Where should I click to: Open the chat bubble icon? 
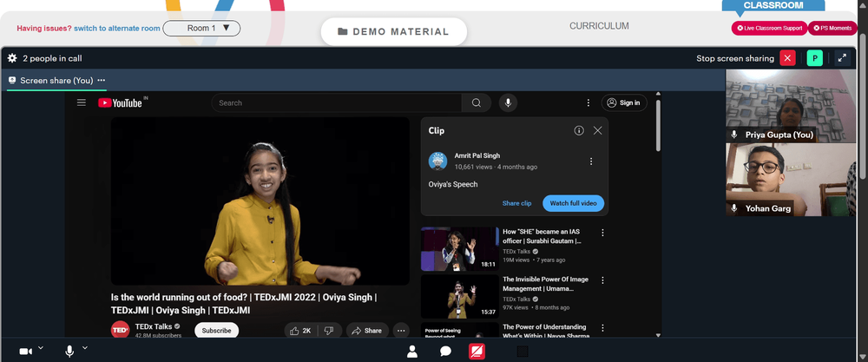445,352
